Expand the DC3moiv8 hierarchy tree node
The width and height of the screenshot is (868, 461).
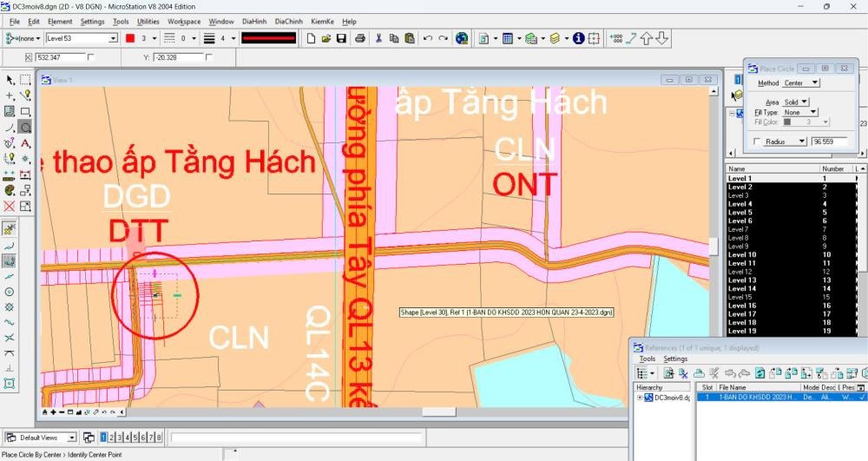640,398
